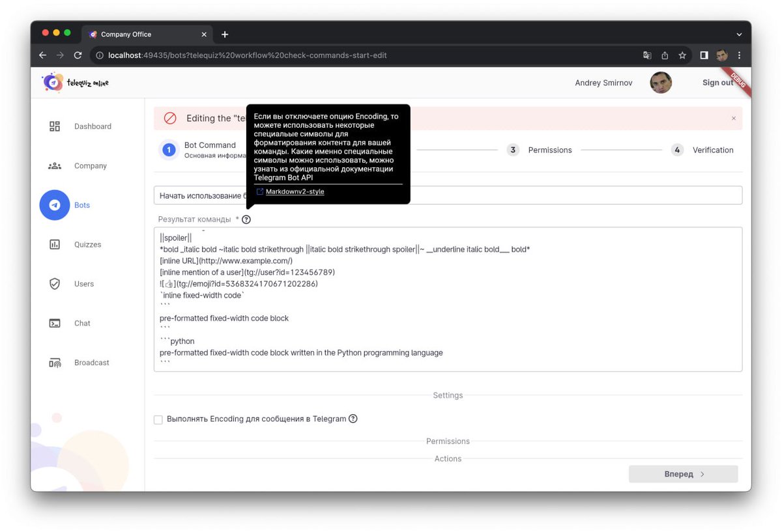Click the telequiz online logo

[76, 82]
